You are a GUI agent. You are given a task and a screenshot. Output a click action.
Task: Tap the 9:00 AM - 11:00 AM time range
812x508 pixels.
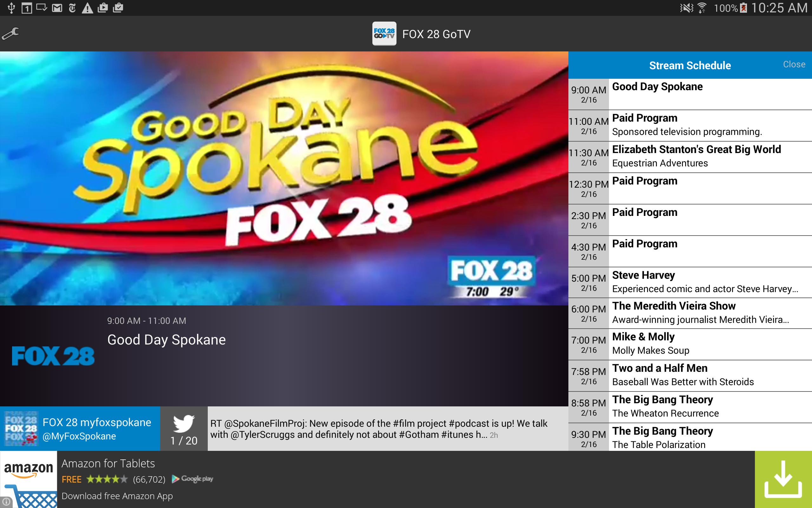[x=147, y=321]
